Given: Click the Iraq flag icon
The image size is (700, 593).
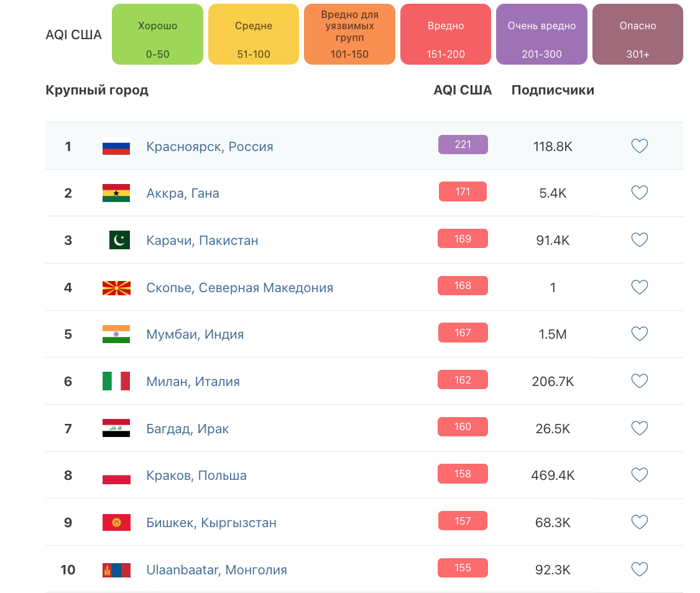Looking at the screenshot, I should click(x=116, y=428).
